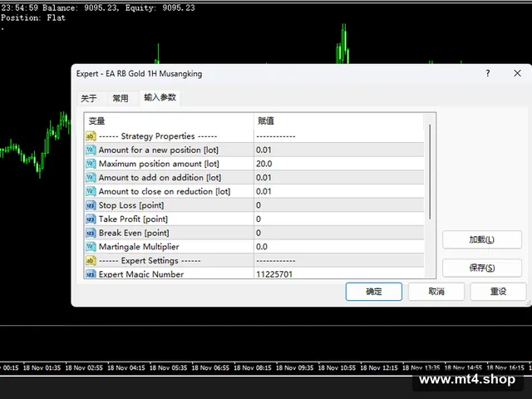This screenshot has height=399, width=532.
Task: Click the icon beside Expert Magic Number
Action: (91, 273)
